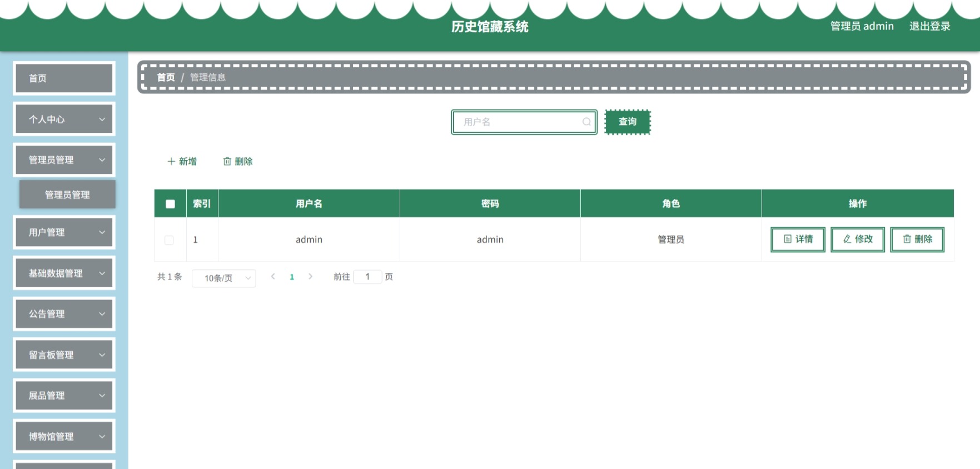Image resolution: width=980 pixels, height=469 pixels.
Task: Go to next page arrow
Action: 310,276
